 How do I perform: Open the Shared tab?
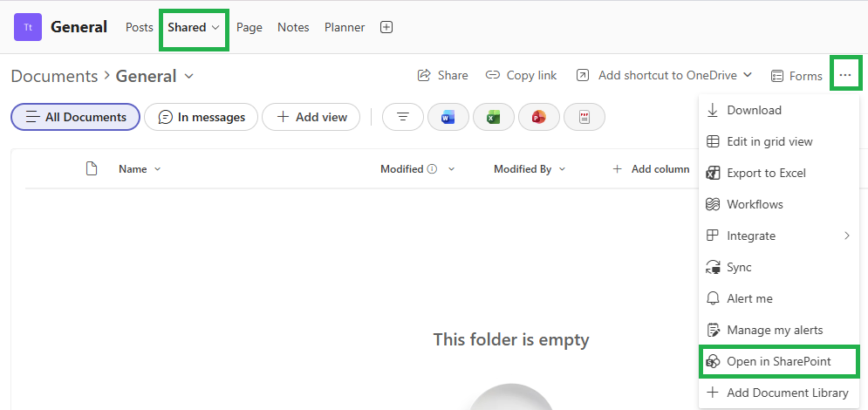194,27
